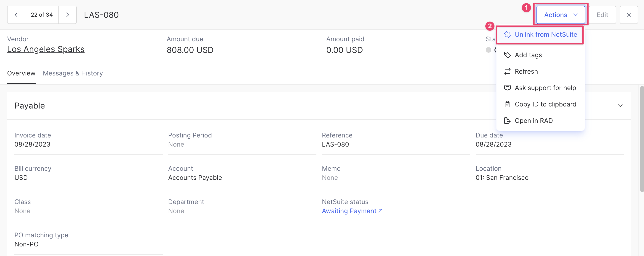The height and width of the screenshot is (256, 644).
Task: Click the chat bubble support icon
Action: (507, 88)
